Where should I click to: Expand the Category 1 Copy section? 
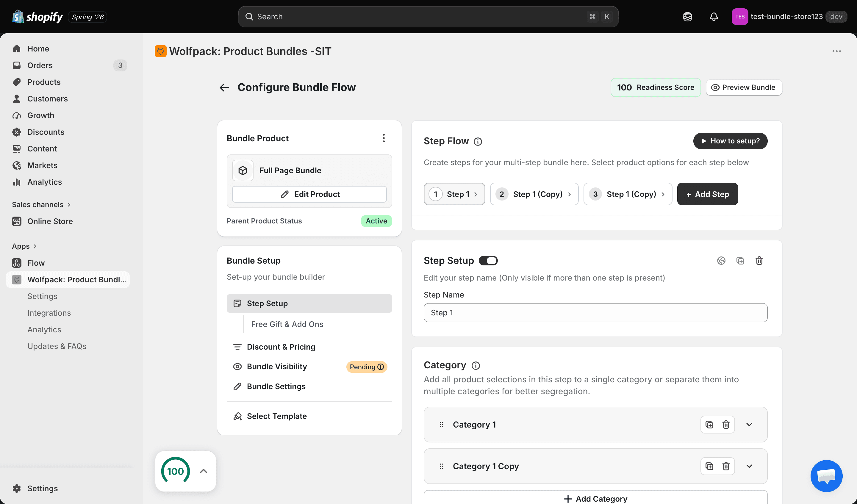[749, 466]
